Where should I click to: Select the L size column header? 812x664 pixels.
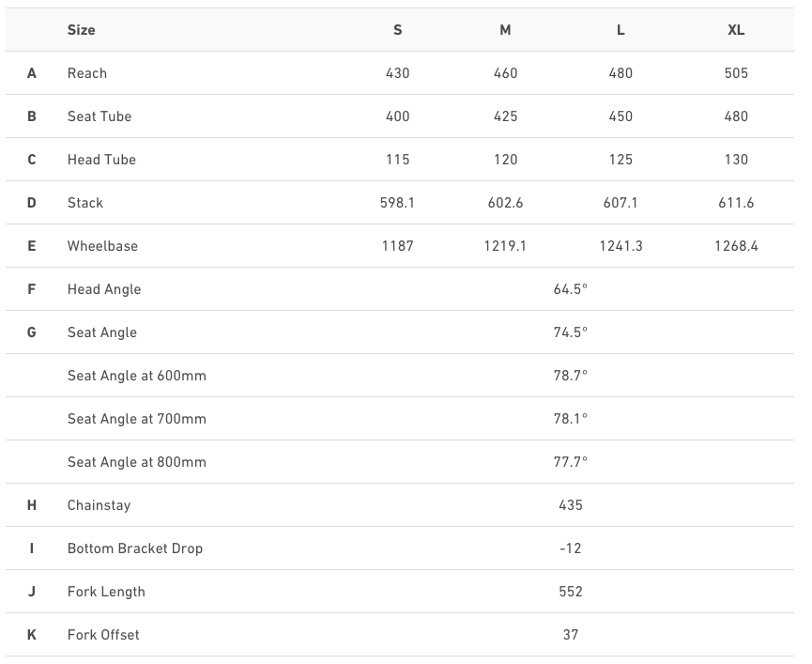click(620, 30)
